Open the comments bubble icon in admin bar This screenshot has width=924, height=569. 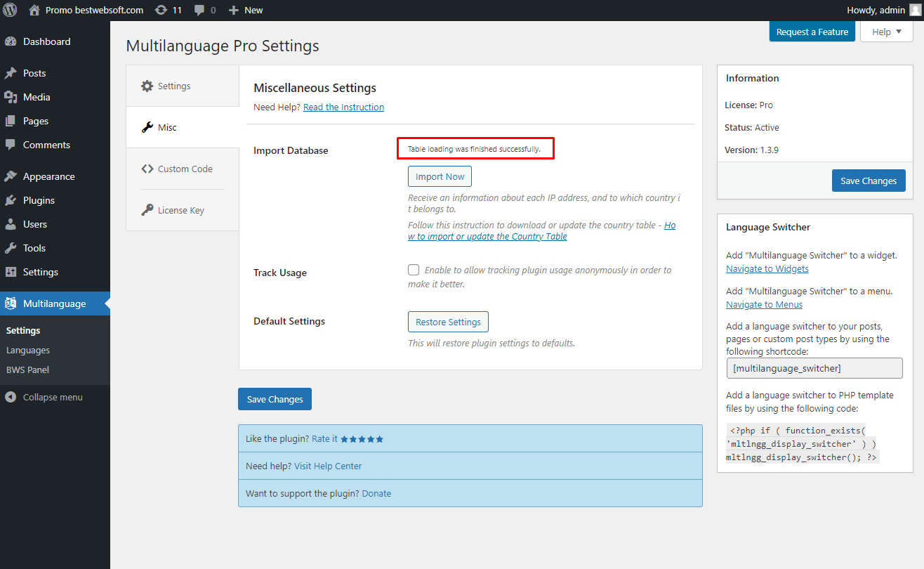[199, 10]
